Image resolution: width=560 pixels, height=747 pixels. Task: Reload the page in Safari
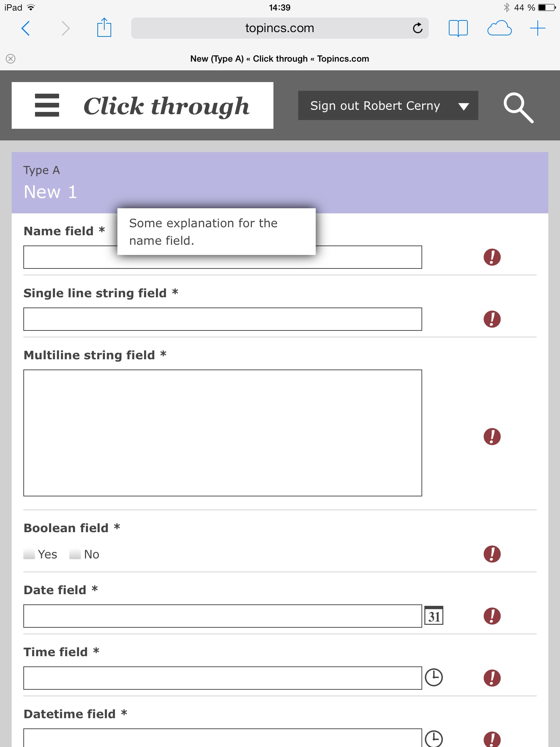point(417,28)
